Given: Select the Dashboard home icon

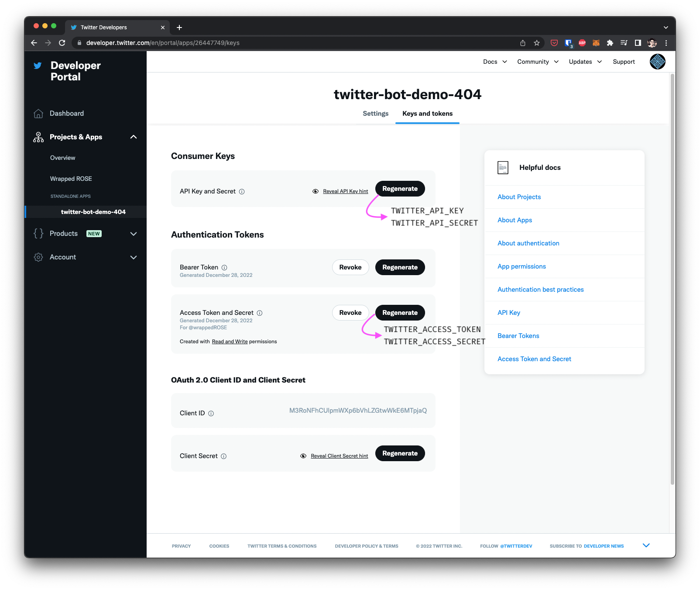Looking at the screenshot, I should [38, 113].
